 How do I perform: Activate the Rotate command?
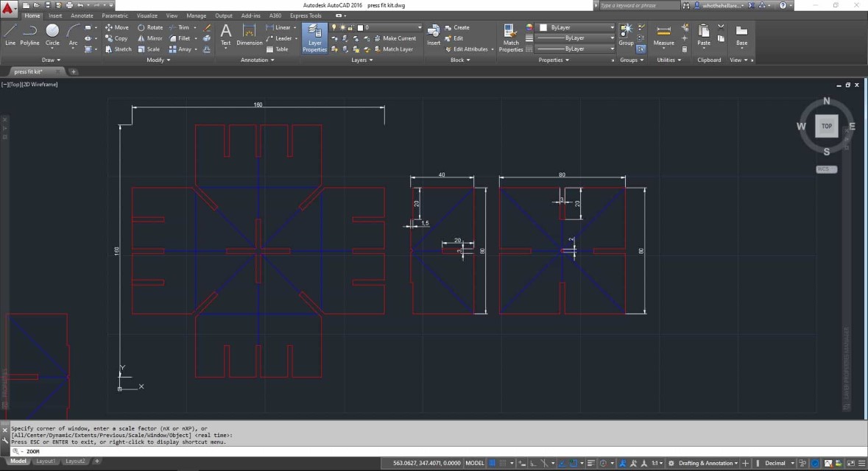(150, 27)
